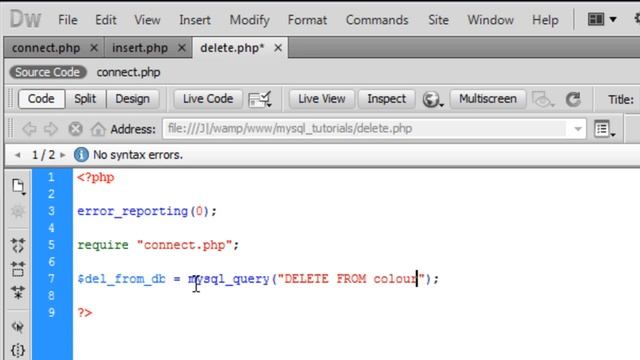Open the File menu
640x360 pixels.
click(x=67, y=20)
